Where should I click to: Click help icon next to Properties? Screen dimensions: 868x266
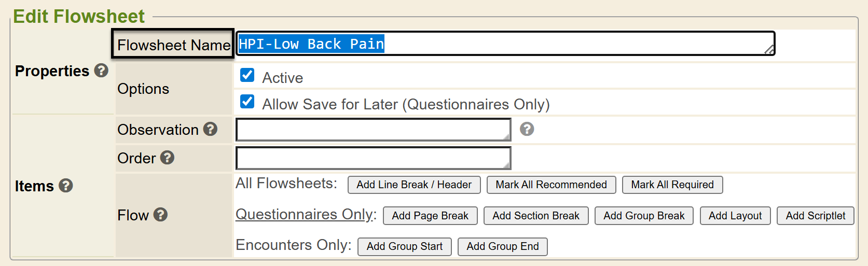point(102,71)
